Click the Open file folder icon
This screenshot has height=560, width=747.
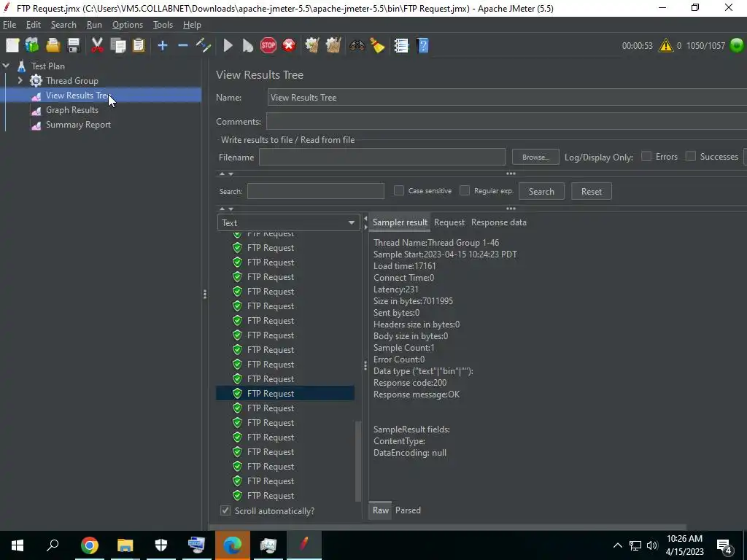click(53, 46)
